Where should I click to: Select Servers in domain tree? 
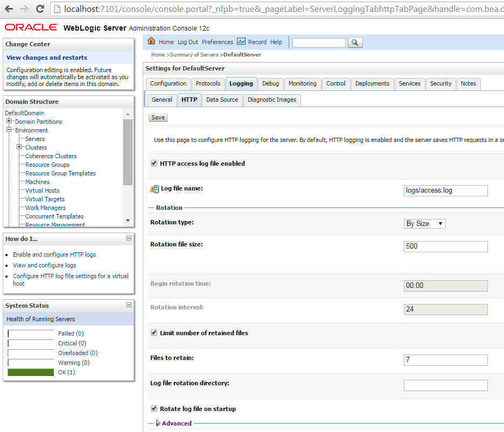[x=35, y=139]
